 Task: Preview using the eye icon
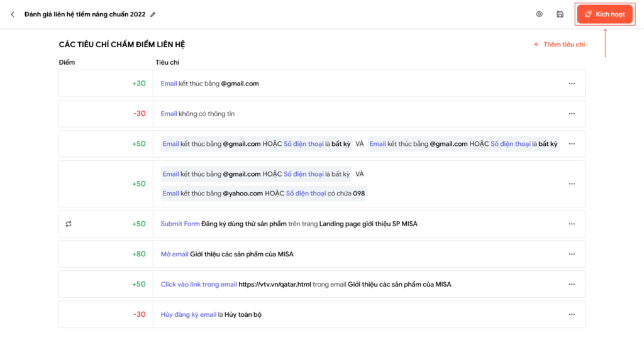pyautogui.click(x=539, y=14)
